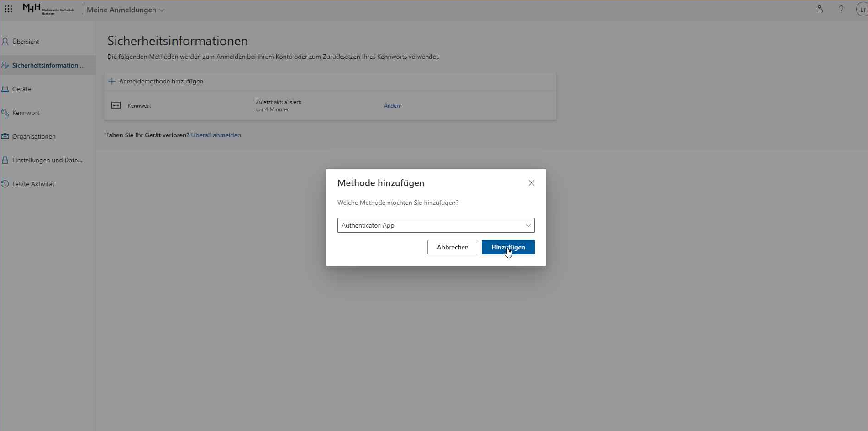The width and height of the screenshot is (868, 431).
Task: Open the app launcher grid icon
Action: (8, 9)
